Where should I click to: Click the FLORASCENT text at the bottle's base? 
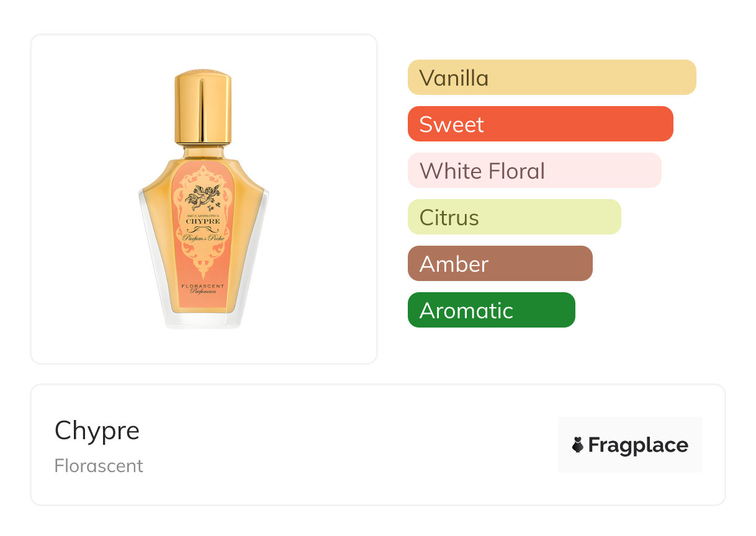pyautogui.click(x=203, y=286)
